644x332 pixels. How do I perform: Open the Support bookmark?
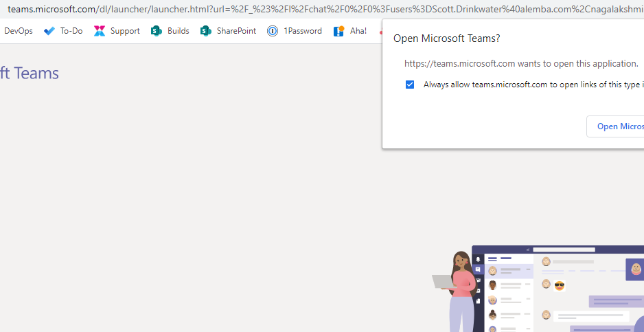coord(117,31)
